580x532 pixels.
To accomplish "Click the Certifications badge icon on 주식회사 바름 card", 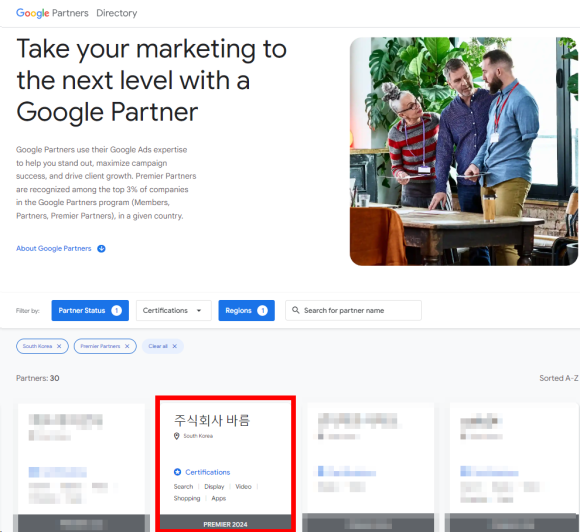I will 178,472.
